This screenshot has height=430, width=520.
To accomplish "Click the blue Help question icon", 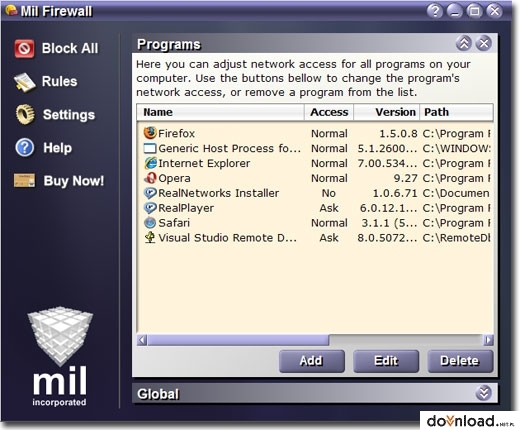I will tap(25, 147).
